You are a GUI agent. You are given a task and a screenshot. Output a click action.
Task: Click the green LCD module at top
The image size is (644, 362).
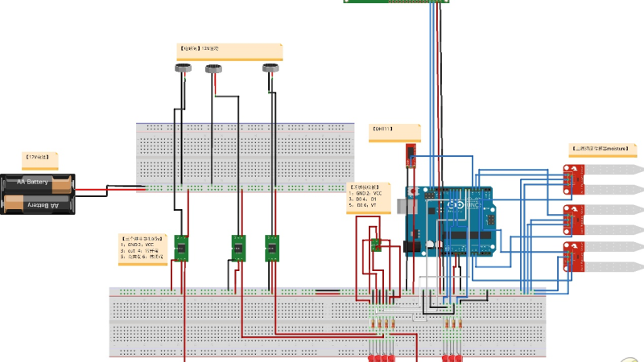395,2
